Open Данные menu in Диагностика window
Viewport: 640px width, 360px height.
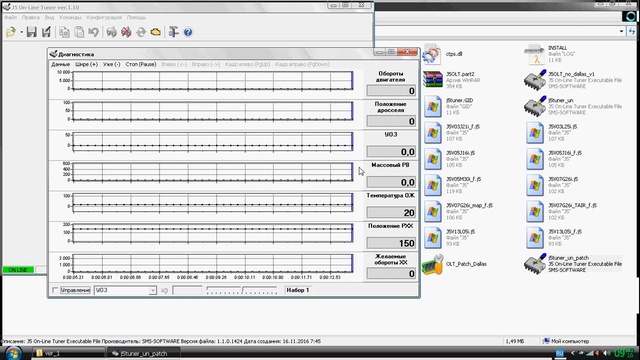60,64
